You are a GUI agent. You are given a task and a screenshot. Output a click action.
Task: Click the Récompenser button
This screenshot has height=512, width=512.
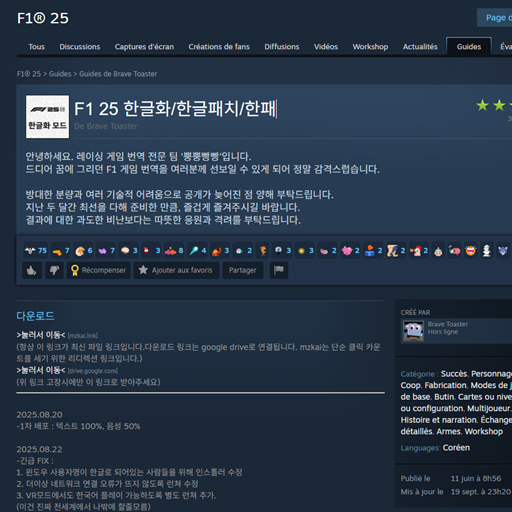click(99, 270)
